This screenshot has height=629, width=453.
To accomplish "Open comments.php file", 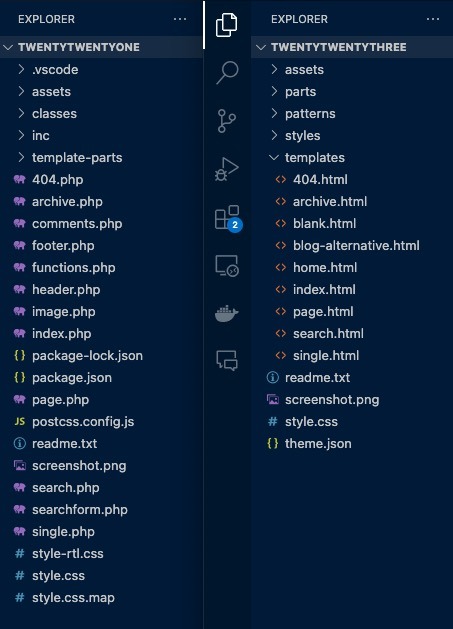I will click(x=101, y=223).
